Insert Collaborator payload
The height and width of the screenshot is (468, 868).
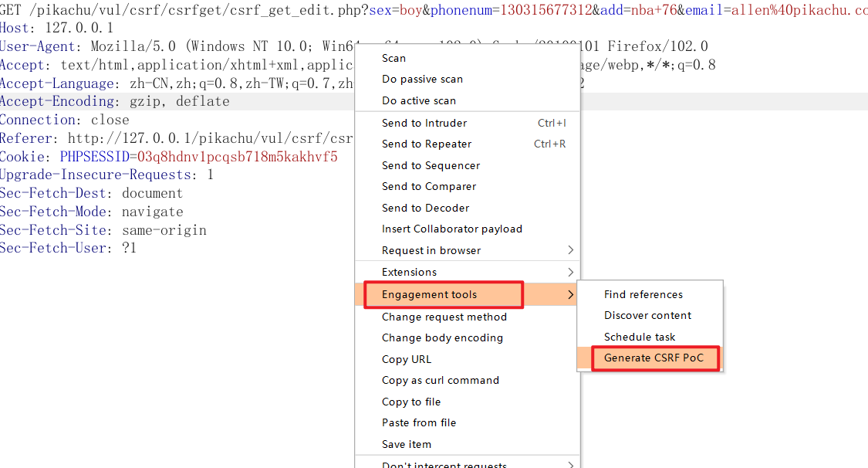click(x=451, y=229)
